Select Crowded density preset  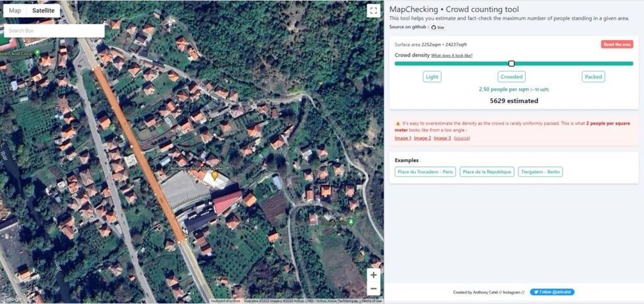click(512, 77)
